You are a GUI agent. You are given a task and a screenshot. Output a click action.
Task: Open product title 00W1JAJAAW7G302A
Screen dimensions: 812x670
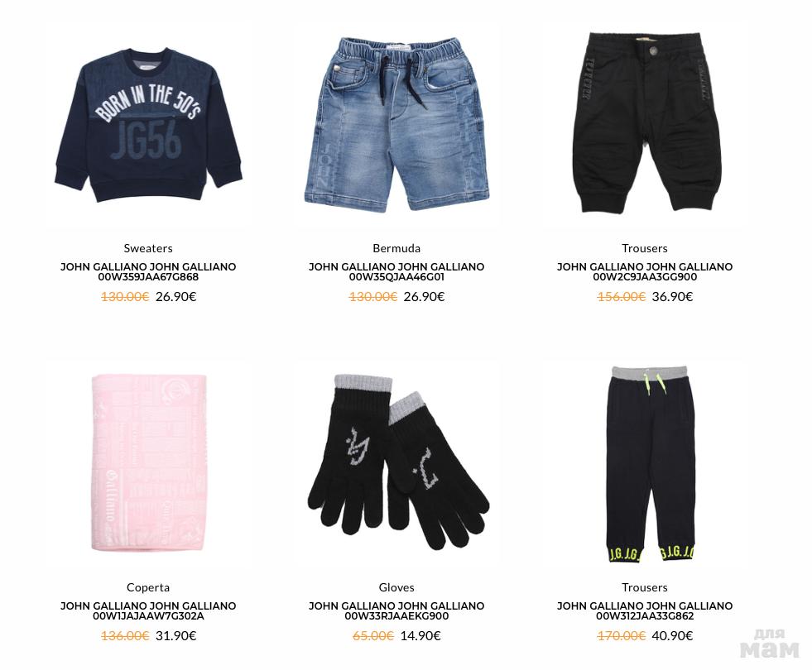pyautogui.click(x=148, y=611)
